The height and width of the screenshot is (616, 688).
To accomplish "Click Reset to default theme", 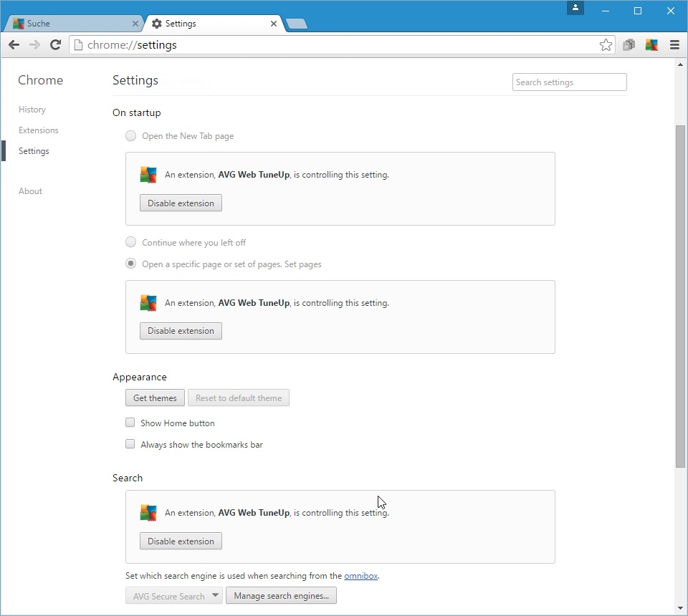I will 239,398.
